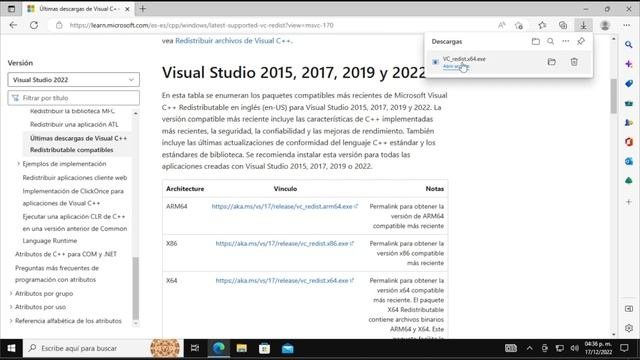Viewport: 640px width, 360px height.
Task: Open more options in Descargas panel
Action: click(x=566, y=41)
